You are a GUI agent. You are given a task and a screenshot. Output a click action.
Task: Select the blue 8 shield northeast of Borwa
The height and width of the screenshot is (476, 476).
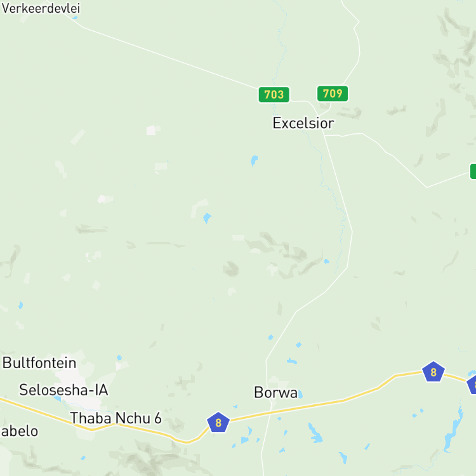433,371
